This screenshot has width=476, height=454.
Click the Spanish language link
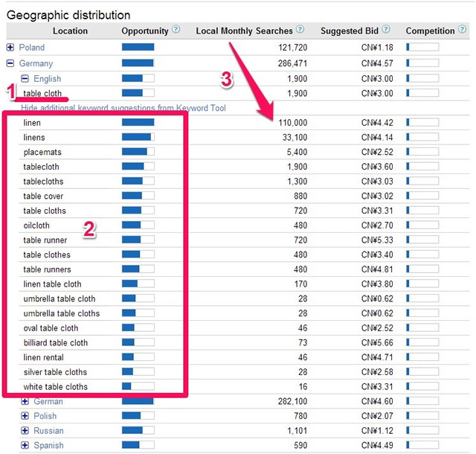coord(48,446)
